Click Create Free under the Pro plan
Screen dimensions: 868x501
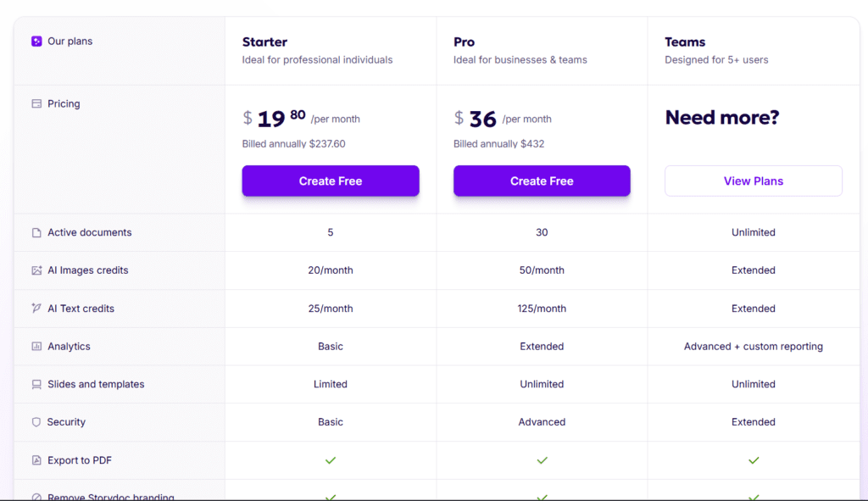[x=542, y=181]
